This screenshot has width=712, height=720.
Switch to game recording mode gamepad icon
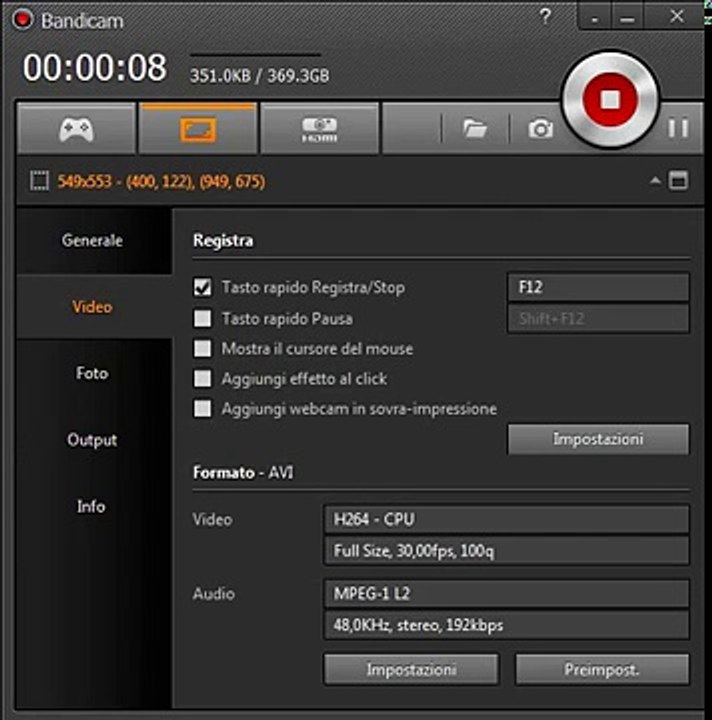tap(76, 129)
